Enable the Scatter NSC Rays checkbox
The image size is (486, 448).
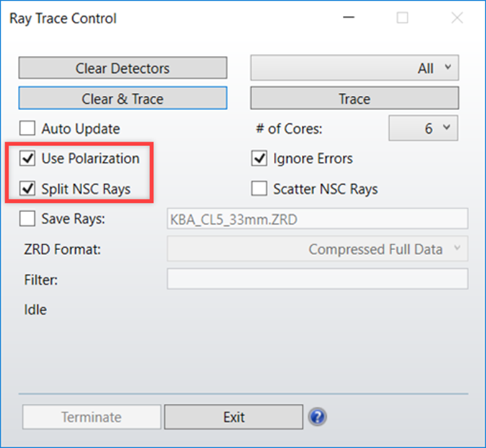(259, 189)
